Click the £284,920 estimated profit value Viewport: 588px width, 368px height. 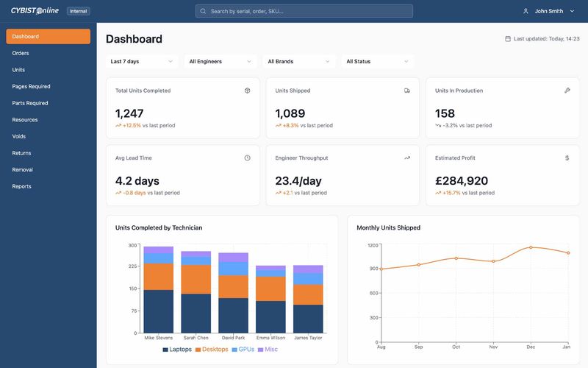[462, 181]
